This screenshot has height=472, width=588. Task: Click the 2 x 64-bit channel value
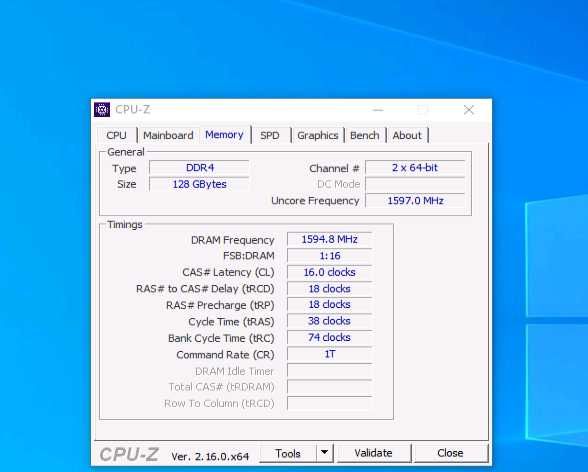click(415, 168)
